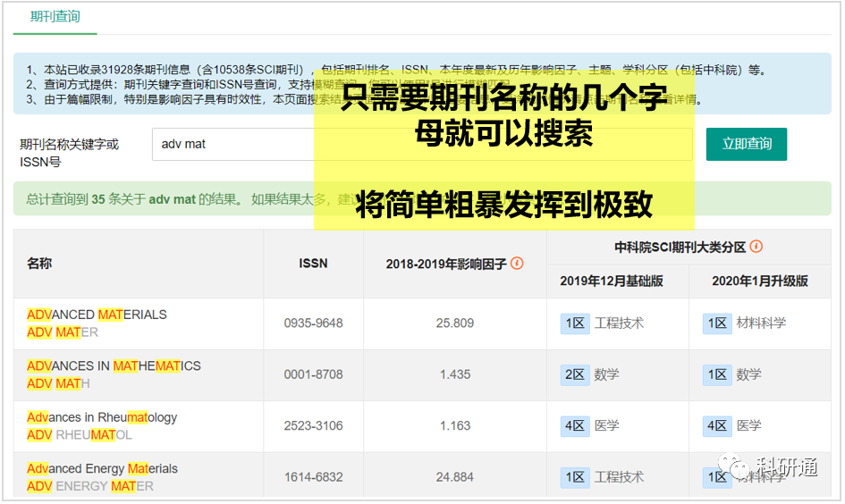Open ADVANCED MATERIALS journal link
The height and width of the screenshot is (504, 845).
coord(97,315)
